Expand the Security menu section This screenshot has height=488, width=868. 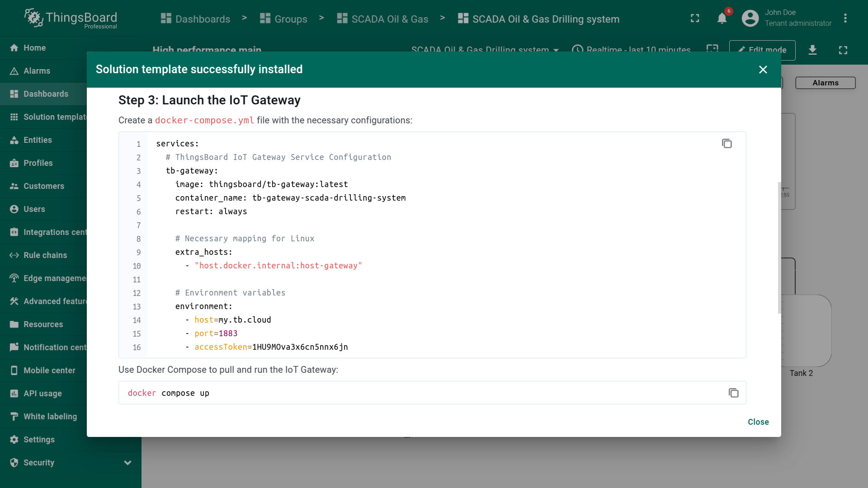127,463
